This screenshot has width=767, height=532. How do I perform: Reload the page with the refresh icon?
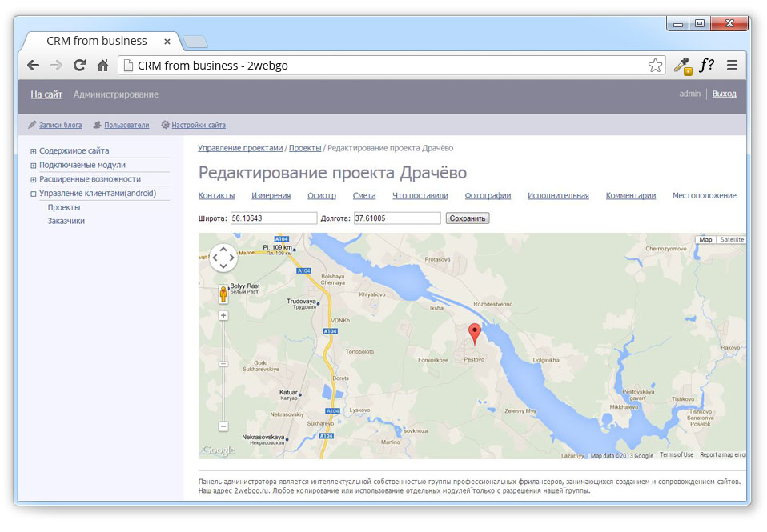(x=79, y=65)
